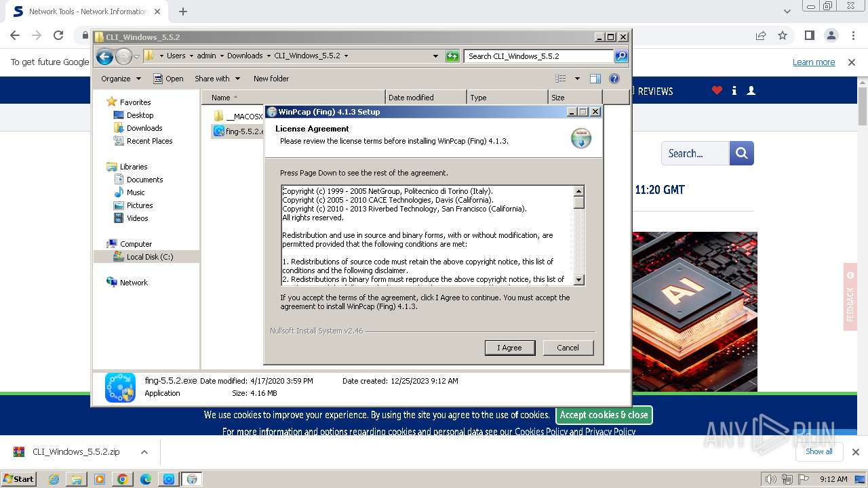Open Downloads under Favorites
Viewport: 868px width, 488px height.
coord(144,128)
